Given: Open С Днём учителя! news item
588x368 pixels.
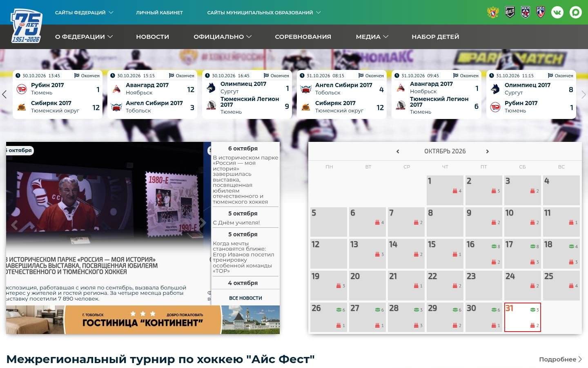Looking at the screenshot, I should (236, 223).
